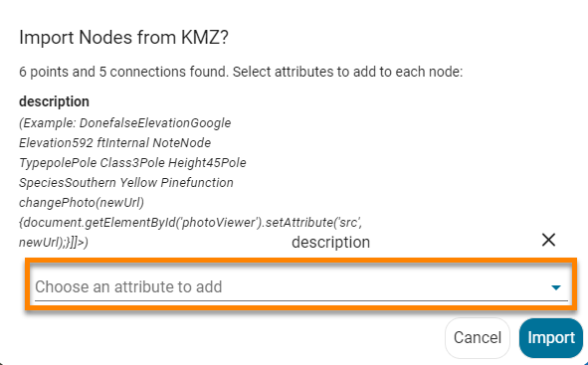The height and width of the screenshot is (365, 588).
Task: Click the 'Elevation592 ftInternal NoteNode' line
Action: [114, 143]
